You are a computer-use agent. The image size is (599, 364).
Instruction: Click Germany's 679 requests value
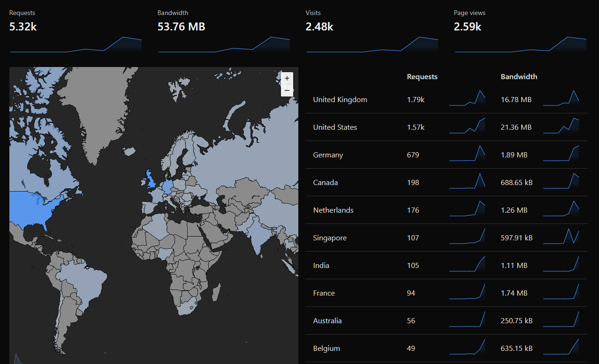click(413, 155)
